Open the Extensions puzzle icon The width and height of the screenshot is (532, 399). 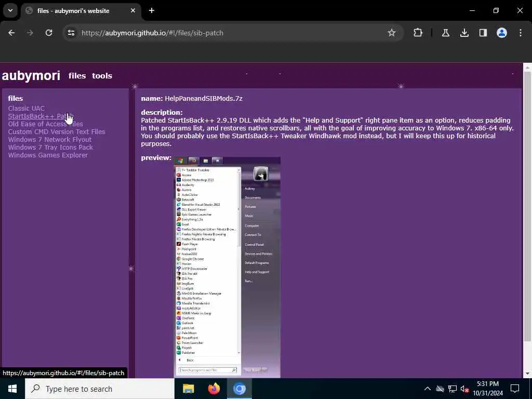tap(418, 33)
